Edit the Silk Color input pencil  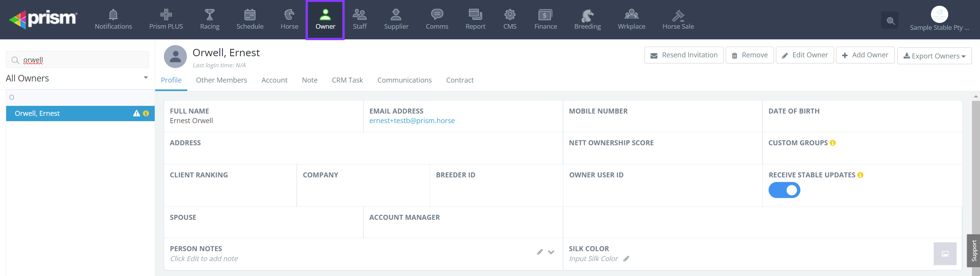coord(626,259)
